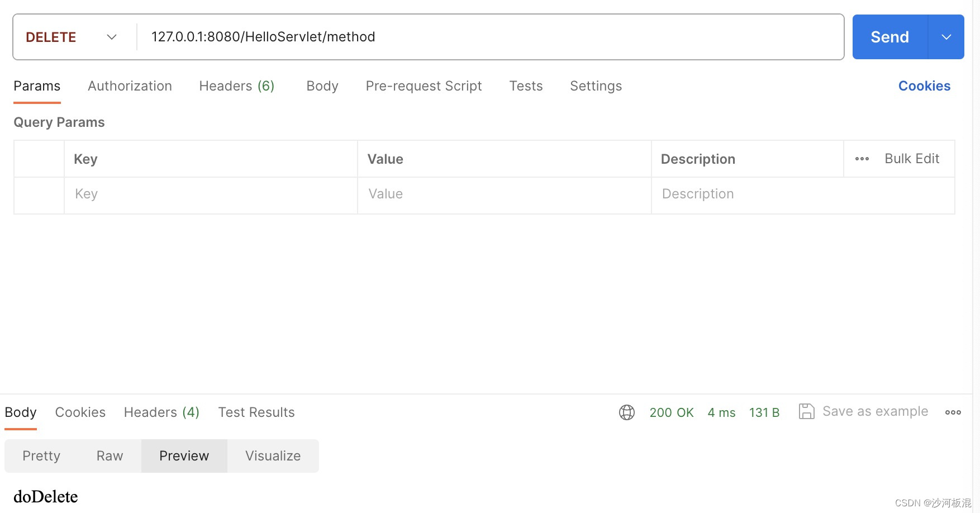Viewport: 980px width, 513px height.
Task: Open the Headers (6) request tab
Action: [x=236, y=85]
